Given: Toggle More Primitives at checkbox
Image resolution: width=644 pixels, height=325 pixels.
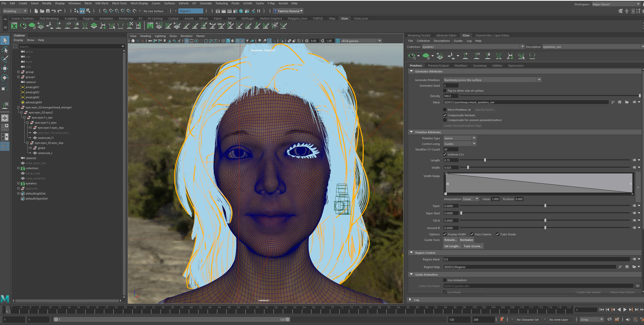Looking at the screenshot, I should pos(445,110).
